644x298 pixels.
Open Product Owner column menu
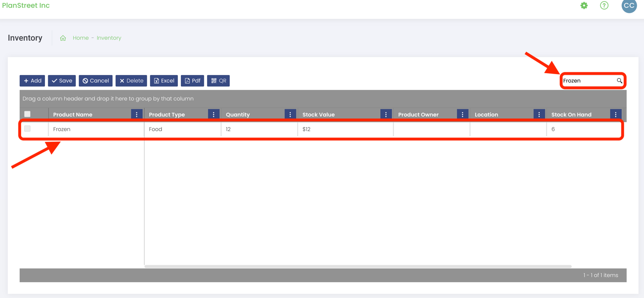(462, 115)
